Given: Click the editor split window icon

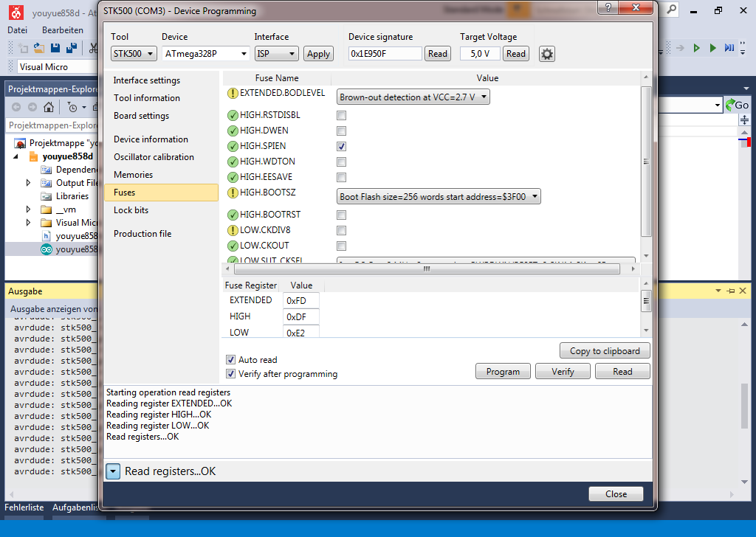Looking at the screenshot, I should (744, 120).
